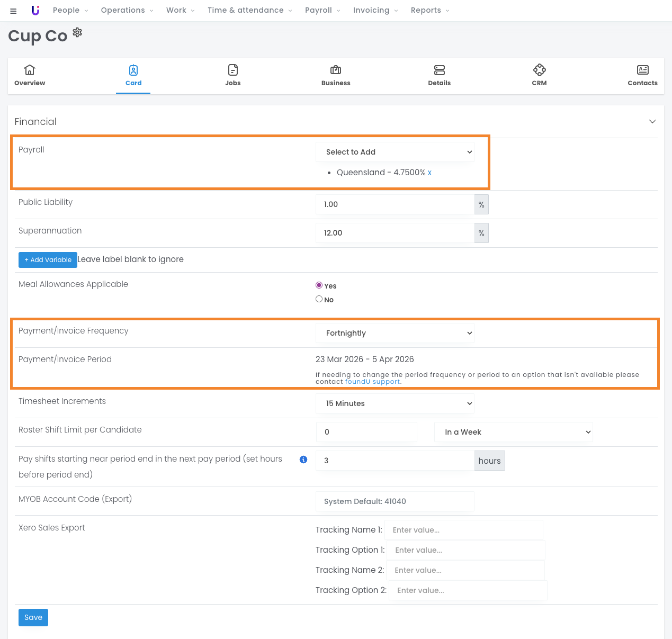Click the foundU support link

[x=372, y=382]
